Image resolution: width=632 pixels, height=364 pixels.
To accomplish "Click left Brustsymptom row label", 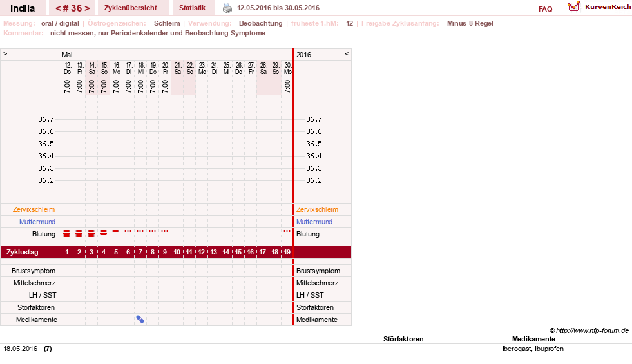I will coord(34,271).
